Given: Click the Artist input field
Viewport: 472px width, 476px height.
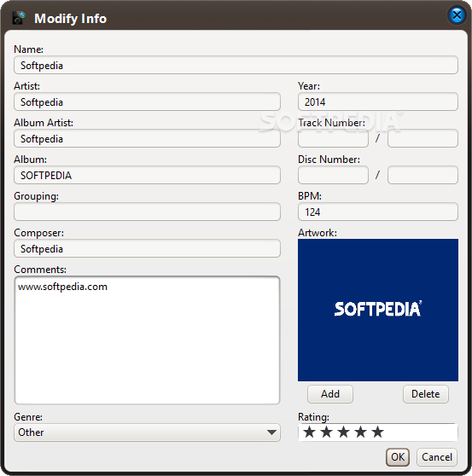Looking at the screenshot, I should pos(147,102).
